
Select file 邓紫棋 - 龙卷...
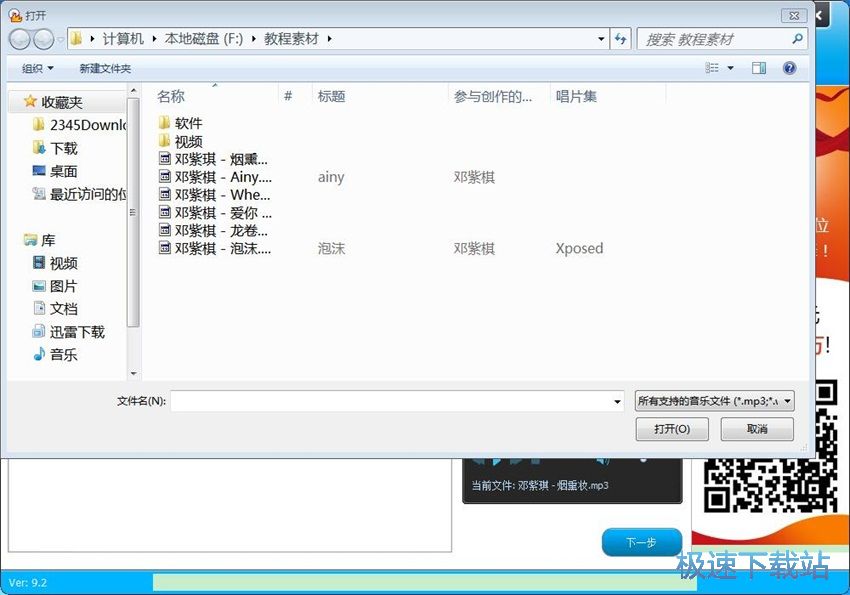[213, 230]
